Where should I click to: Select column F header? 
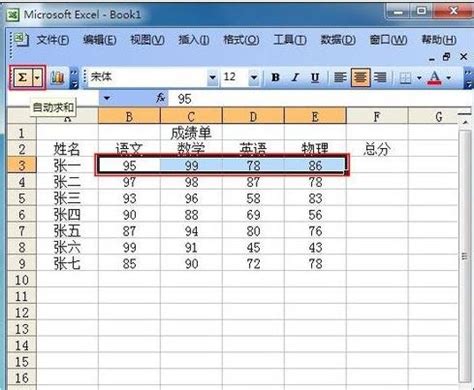(x=377, y=116)
